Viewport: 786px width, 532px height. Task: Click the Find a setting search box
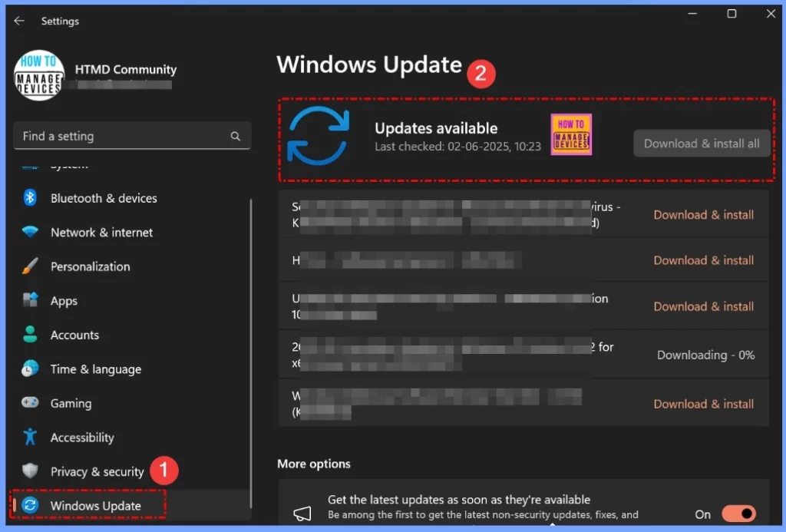(x=132, y=136)
